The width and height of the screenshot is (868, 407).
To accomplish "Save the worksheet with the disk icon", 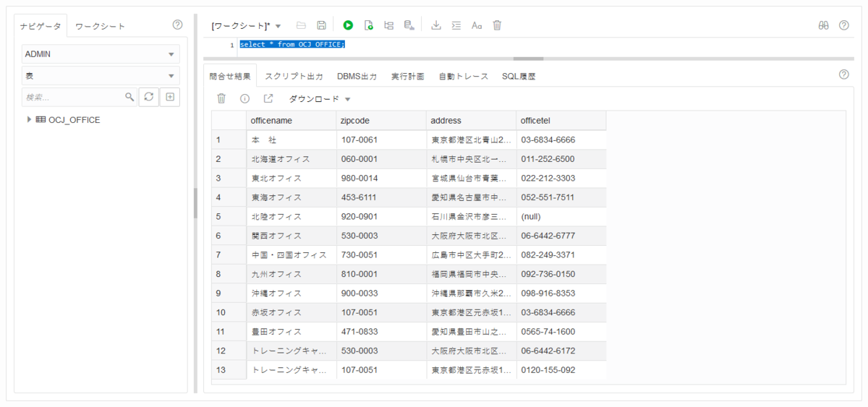I will (x=321, y=25).
